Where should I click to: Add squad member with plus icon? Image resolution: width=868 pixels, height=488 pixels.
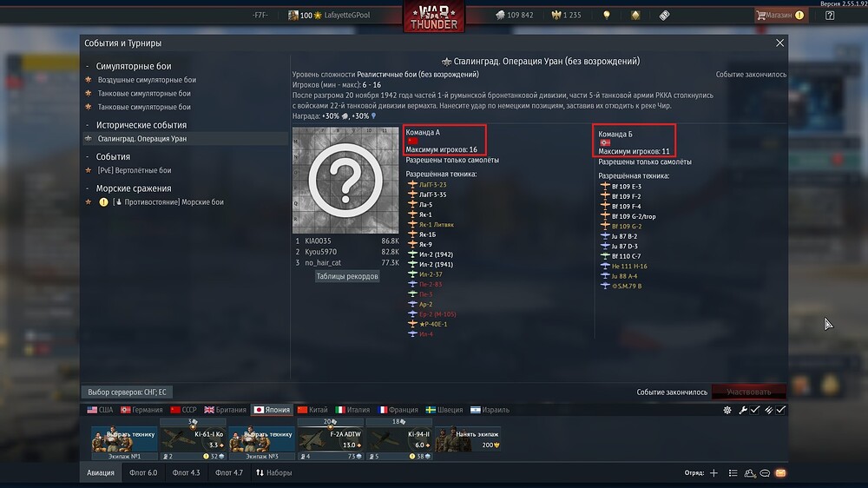tap(713, 473)
